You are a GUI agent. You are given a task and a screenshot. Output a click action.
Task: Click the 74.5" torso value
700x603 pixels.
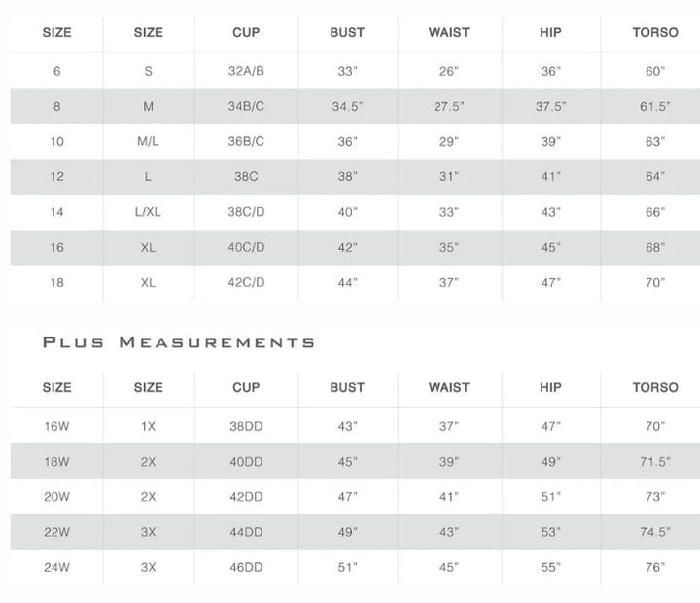click(x=654, y=533)
